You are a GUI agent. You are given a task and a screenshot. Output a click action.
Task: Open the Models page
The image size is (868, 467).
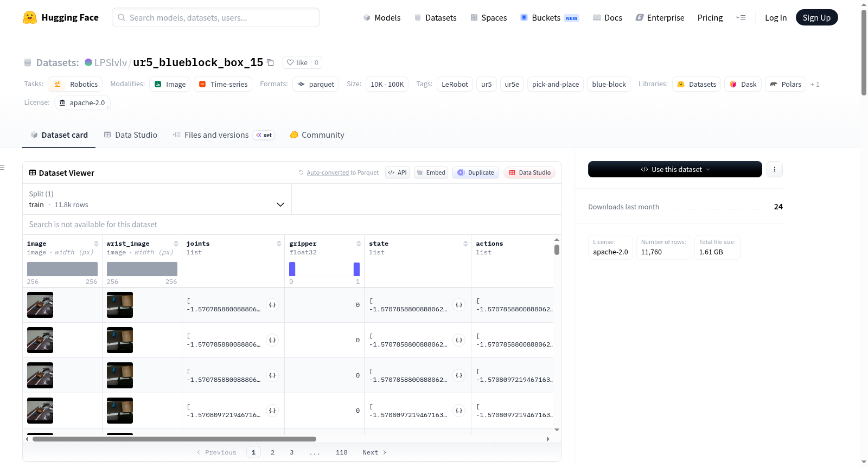[x=382, y=17]
